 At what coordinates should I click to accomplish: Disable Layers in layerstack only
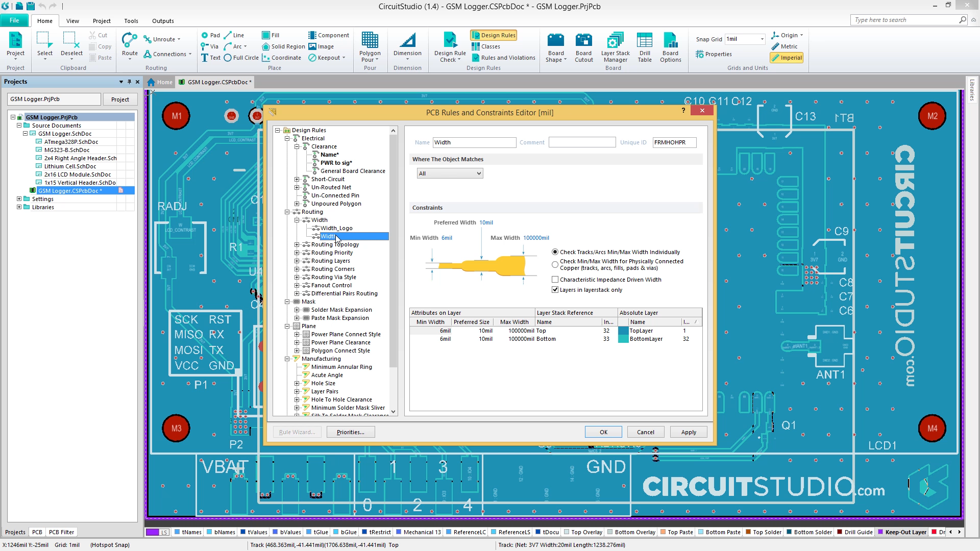pos(555,289)
